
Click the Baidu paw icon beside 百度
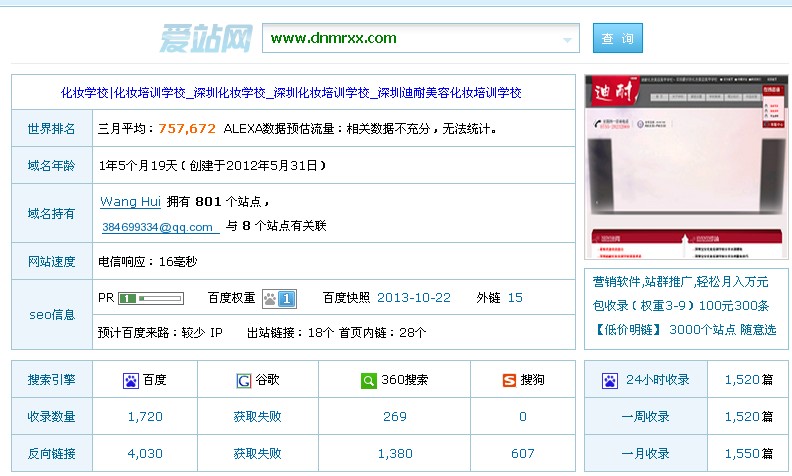click(131, 380)
